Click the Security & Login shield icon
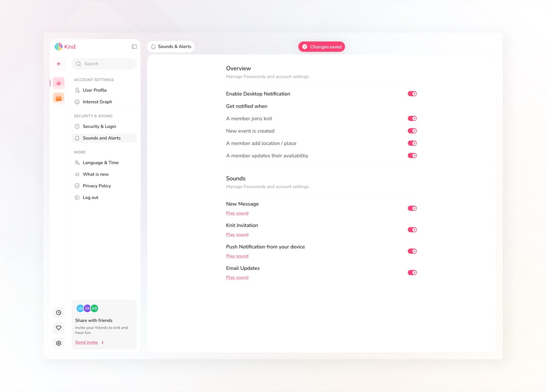This screenshot has height=392, width=546. pos(77,126)
